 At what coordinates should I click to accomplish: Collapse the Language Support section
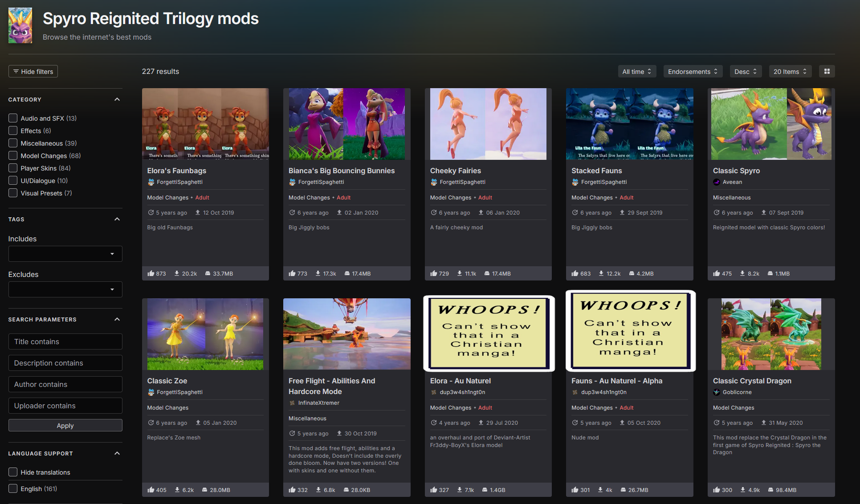(x=117, y=453)
